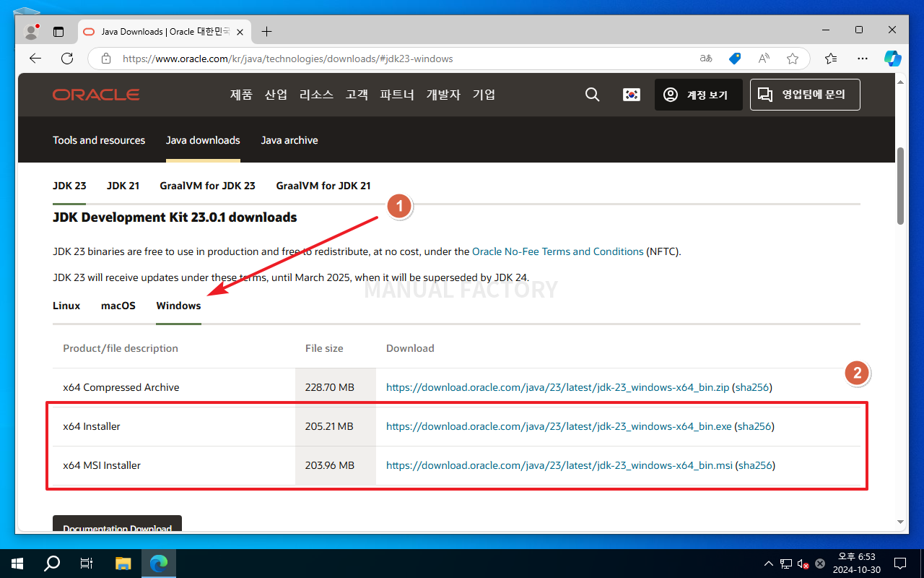Click the Edge taskbar icon

pyautogui.click(x=159, y=563)
